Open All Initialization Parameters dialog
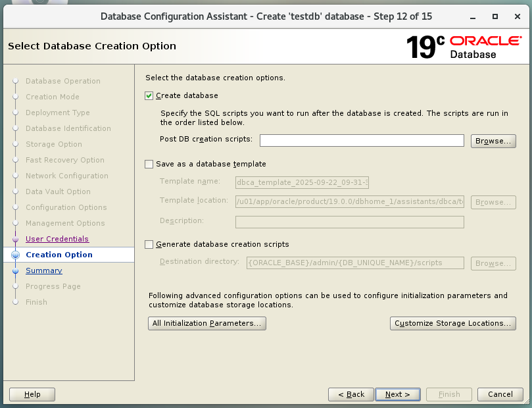The image size is (532, 408). (207, 323)
